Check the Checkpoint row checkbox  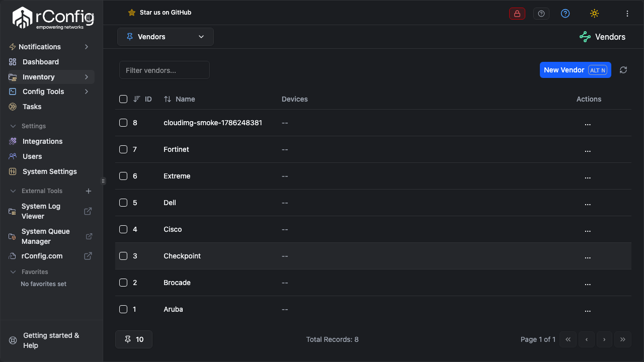123,256
